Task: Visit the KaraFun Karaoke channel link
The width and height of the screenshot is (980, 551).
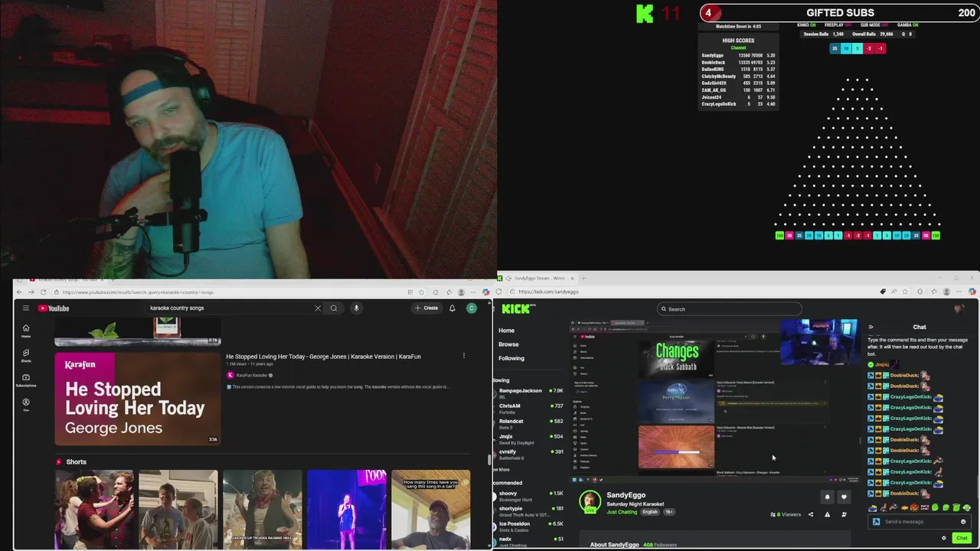Action: click(x=251, y=376)
